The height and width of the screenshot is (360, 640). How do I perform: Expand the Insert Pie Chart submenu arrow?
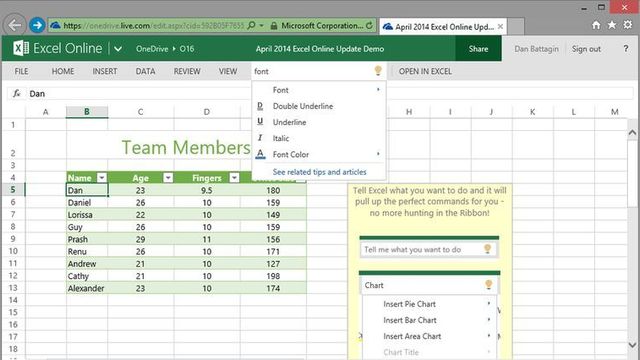pyautogui.click(x=489, y=304)
